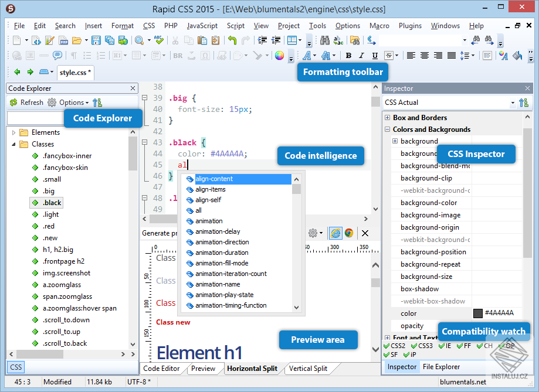Insert a line break using the BR icon
The image size is (539, 392).
177,56
